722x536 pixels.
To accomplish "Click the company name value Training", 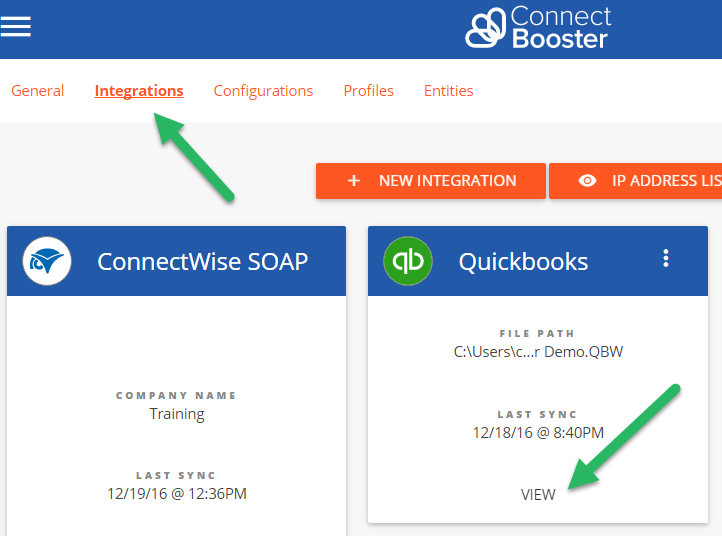I will click(x=177, y=414).
